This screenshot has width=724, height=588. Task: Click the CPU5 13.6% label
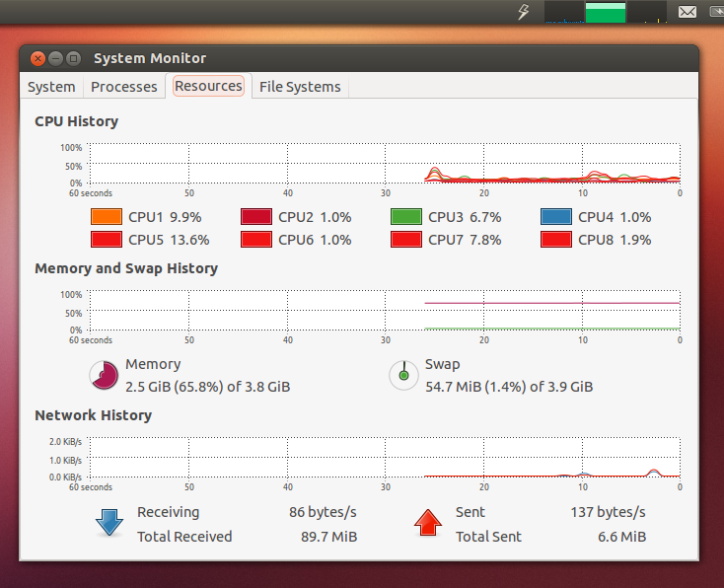pos(169,240)
